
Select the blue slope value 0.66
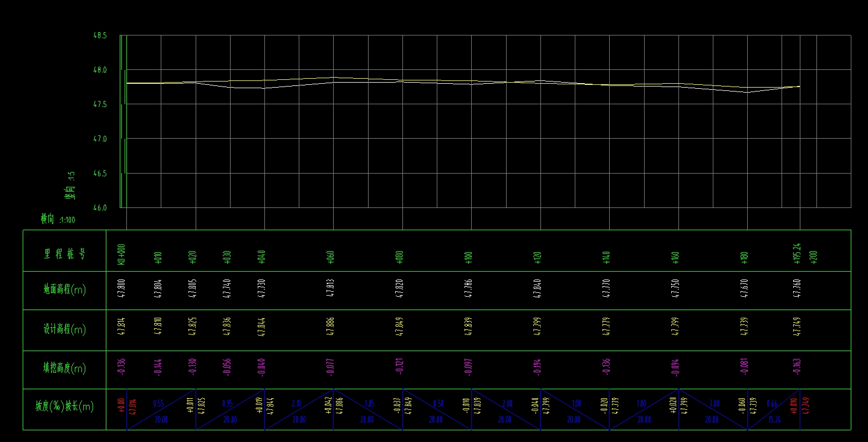coord(771,404)
